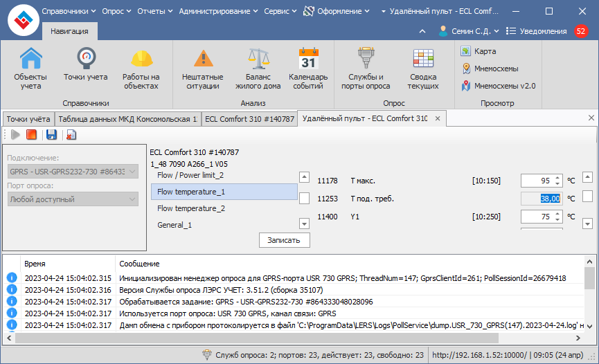Open Службы и порты опроса
The height and width of the screenshot is (364, 599).
pos(366,69)
